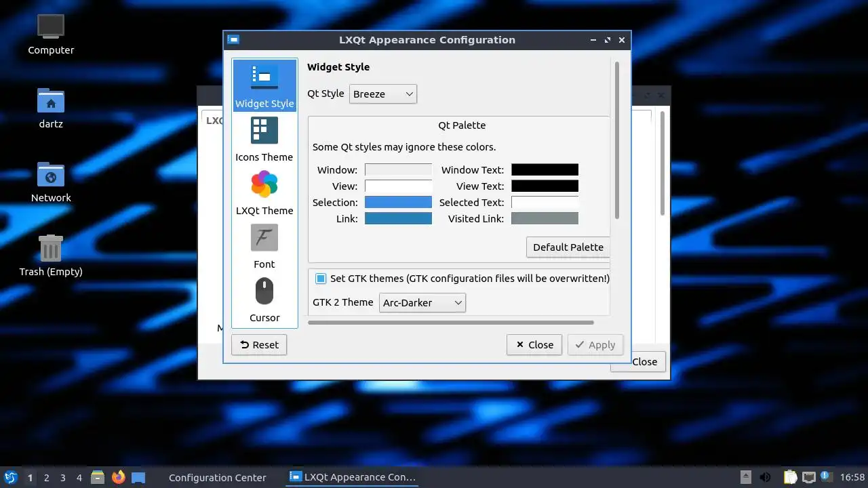Pick the Visited Link color swatch
868x488 pixels.
coord(545,219)
